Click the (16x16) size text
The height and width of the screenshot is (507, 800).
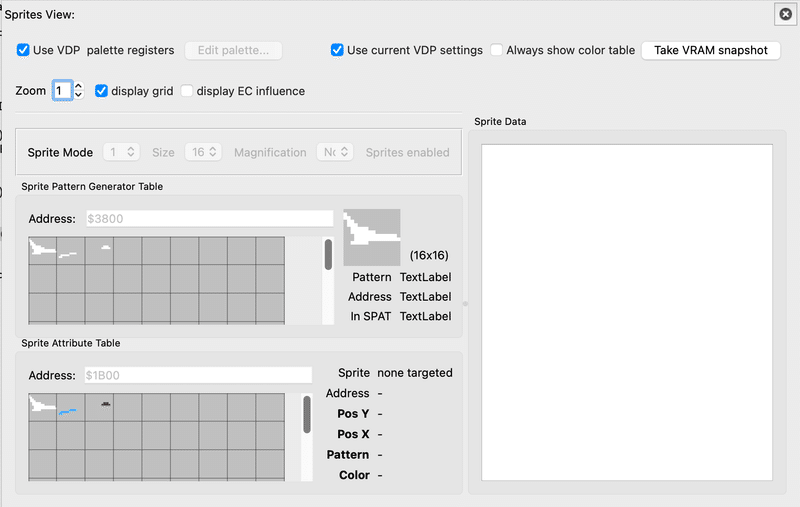pos(429,256)
